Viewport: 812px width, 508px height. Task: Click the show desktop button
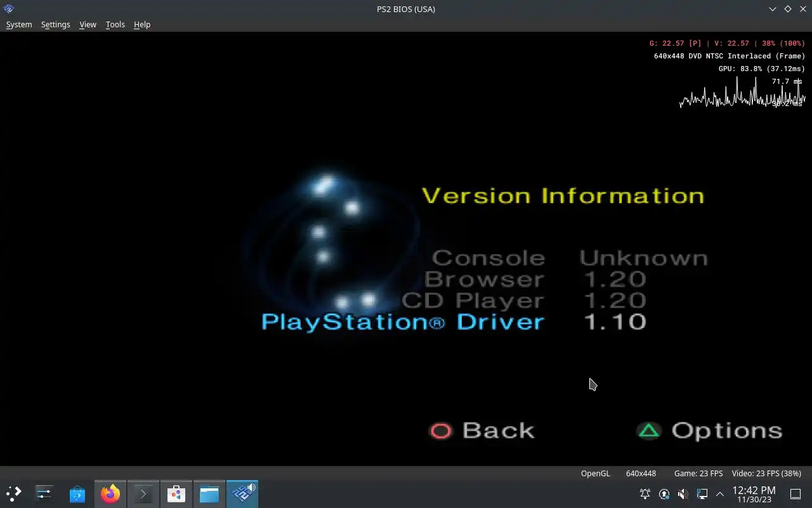(795, 494)
